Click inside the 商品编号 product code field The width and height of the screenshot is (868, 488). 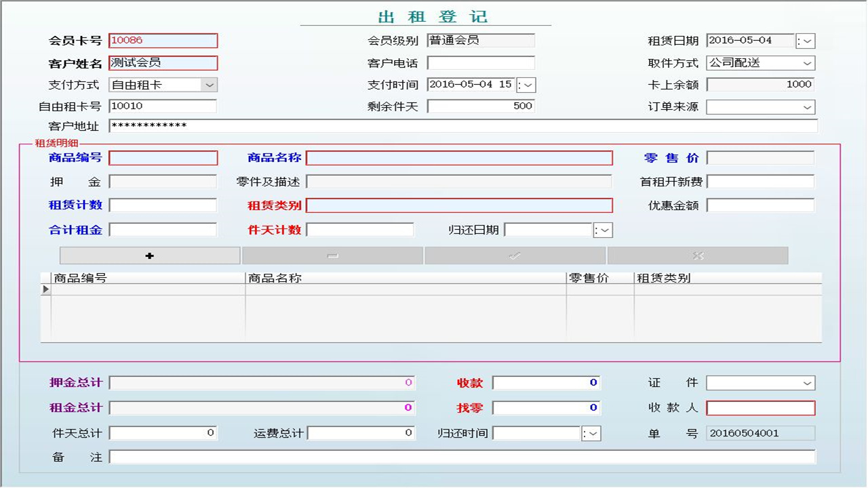(x=163, y=158)
